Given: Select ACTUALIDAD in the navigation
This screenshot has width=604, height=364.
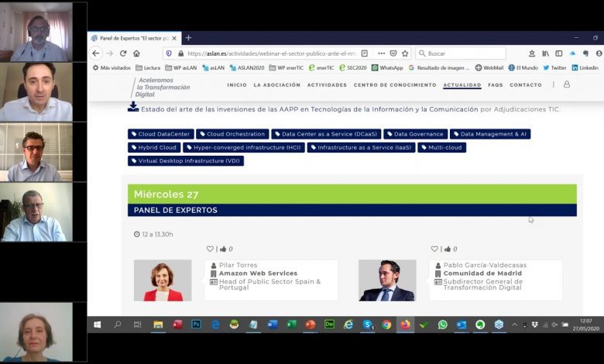Looking at the screenshot, I should (x=462, y=84).
